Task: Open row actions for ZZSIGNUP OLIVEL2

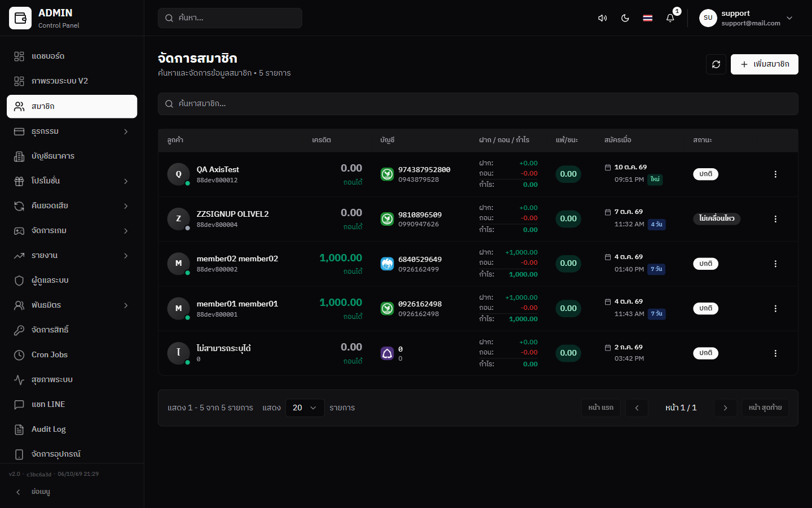Action: [775, 219]
